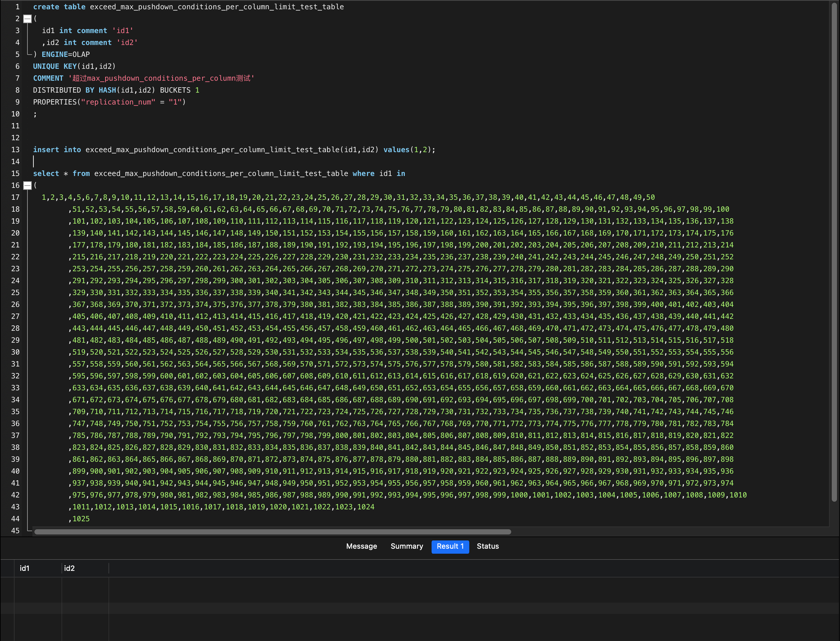Click line number 13 in the gutter
Screen dimensions: 840x641
coord(15,150)
